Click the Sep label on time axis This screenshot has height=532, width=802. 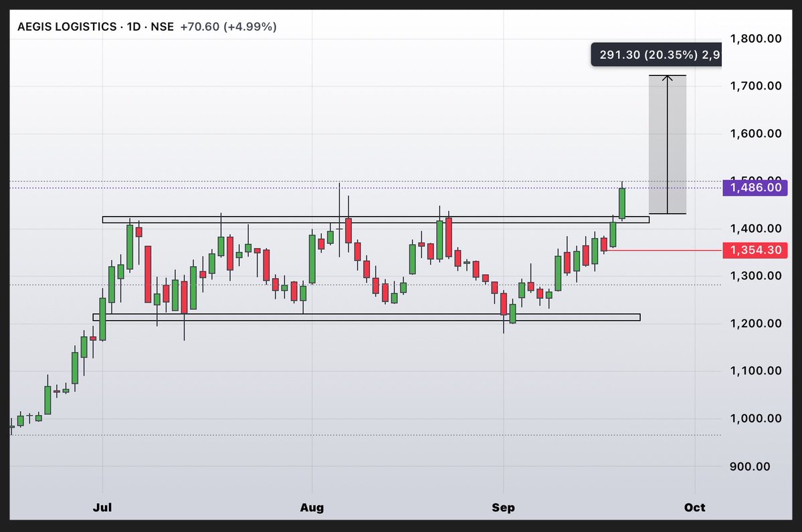point(503,507)
